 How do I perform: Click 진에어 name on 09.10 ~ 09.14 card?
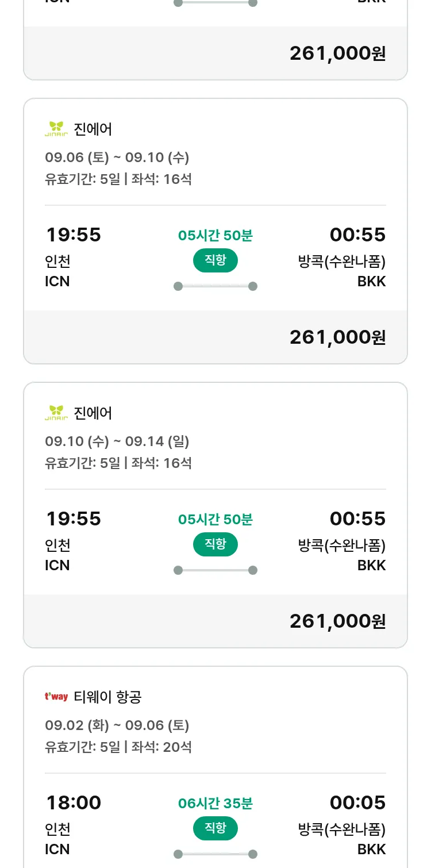(93, 413)
